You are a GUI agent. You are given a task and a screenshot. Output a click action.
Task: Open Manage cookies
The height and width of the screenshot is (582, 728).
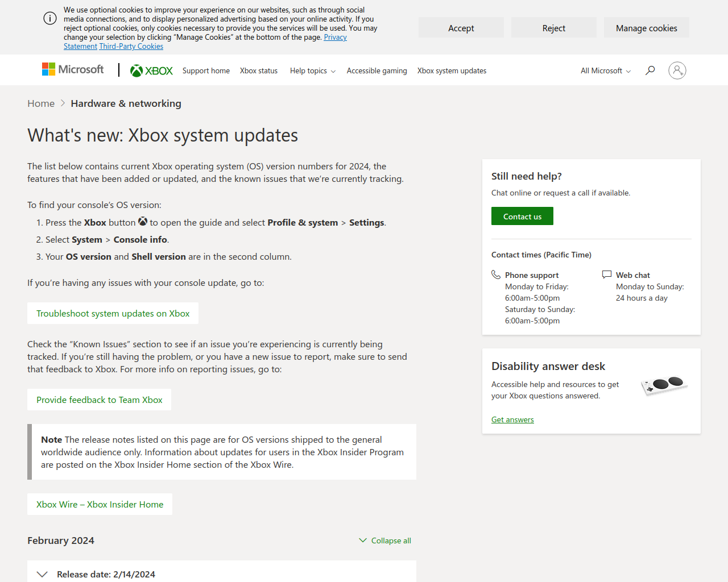click(647, 28)
